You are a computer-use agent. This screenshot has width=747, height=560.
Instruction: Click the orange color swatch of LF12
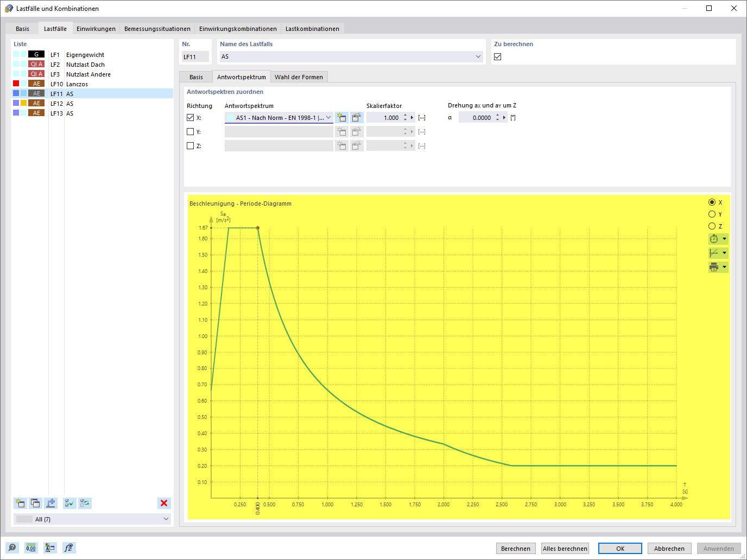23,103
